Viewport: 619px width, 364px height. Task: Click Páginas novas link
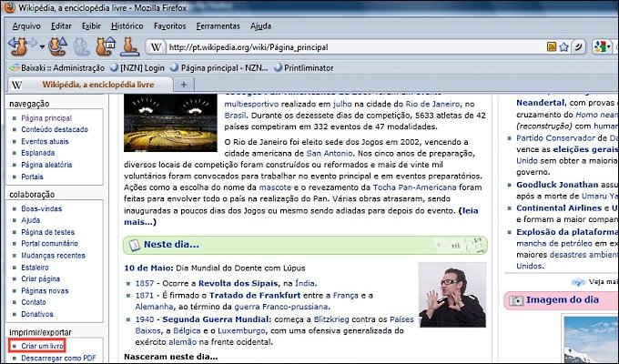click(45, 290)
